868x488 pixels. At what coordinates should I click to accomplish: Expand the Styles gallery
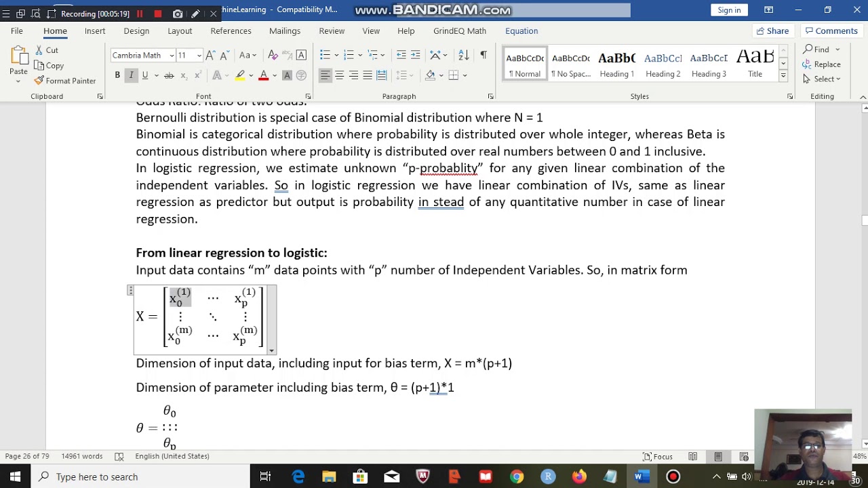click(783, 77)
